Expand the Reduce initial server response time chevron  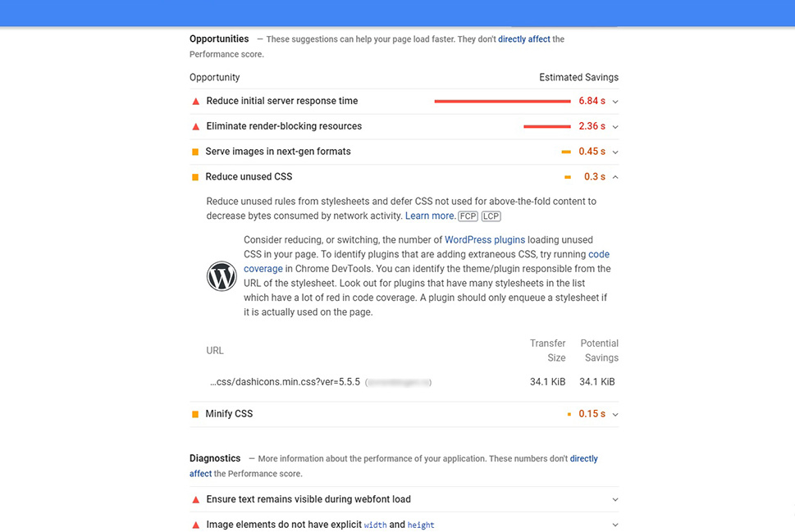pos(615,102)
